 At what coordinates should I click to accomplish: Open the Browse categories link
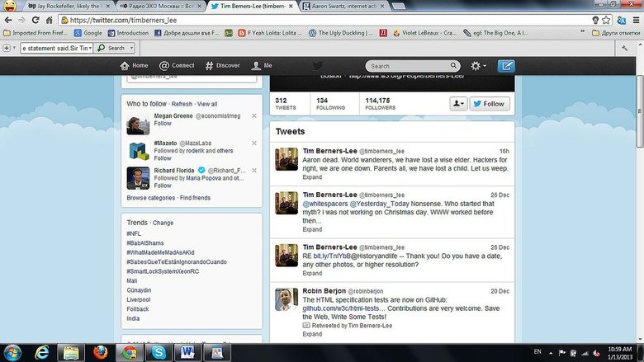point(151,198)
